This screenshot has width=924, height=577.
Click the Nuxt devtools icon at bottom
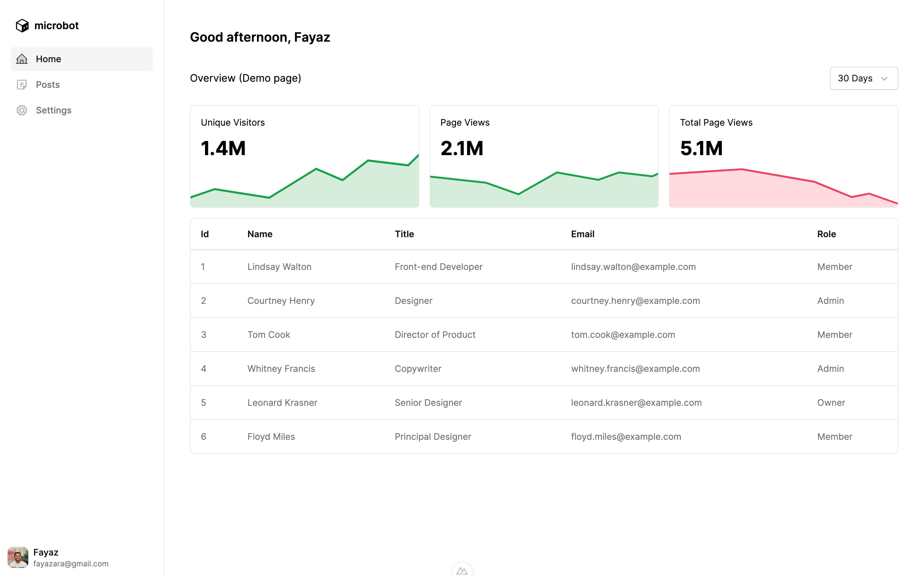coord(462,571)
